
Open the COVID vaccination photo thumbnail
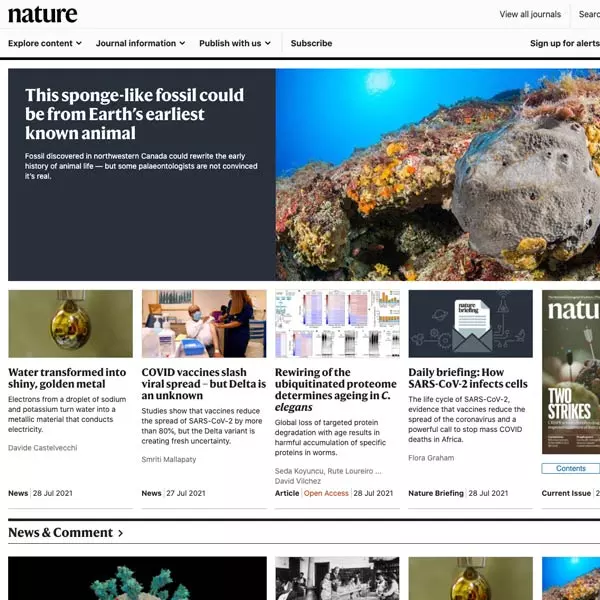click(x=204, y=324)
